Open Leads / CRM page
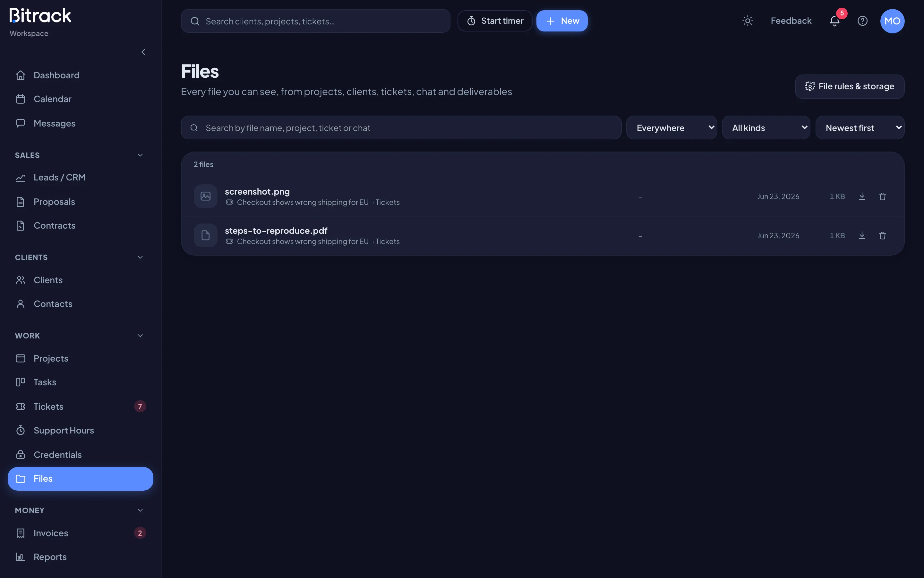Screen dimensions: 924x578 pos(80,177)
